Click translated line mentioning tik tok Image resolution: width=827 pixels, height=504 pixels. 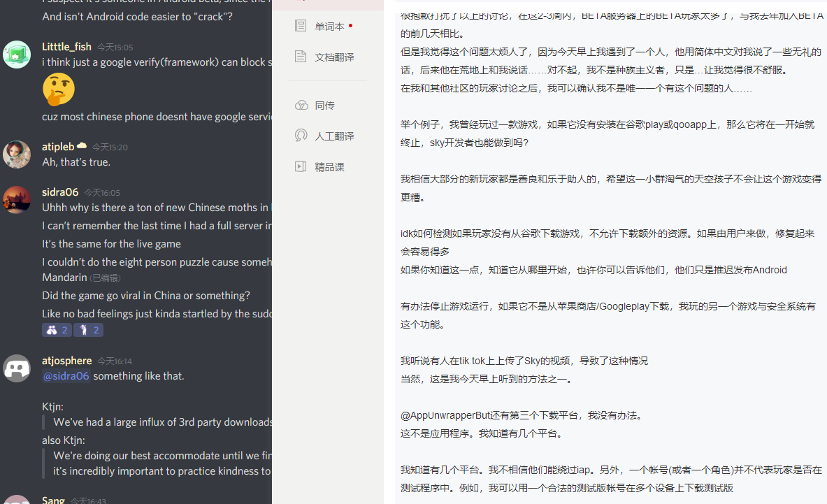(x=524, y=361)
